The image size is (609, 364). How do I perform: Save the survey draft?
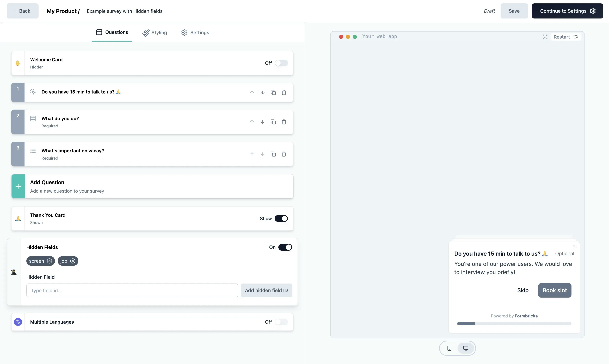pyautogui.click(x=514, y=11)
